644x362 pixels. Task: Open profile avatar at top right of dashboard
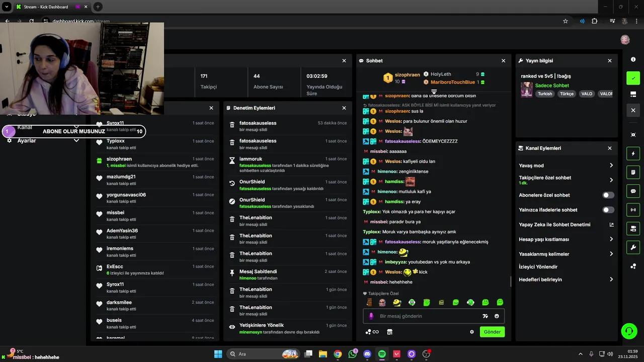[x=625, y=40]
